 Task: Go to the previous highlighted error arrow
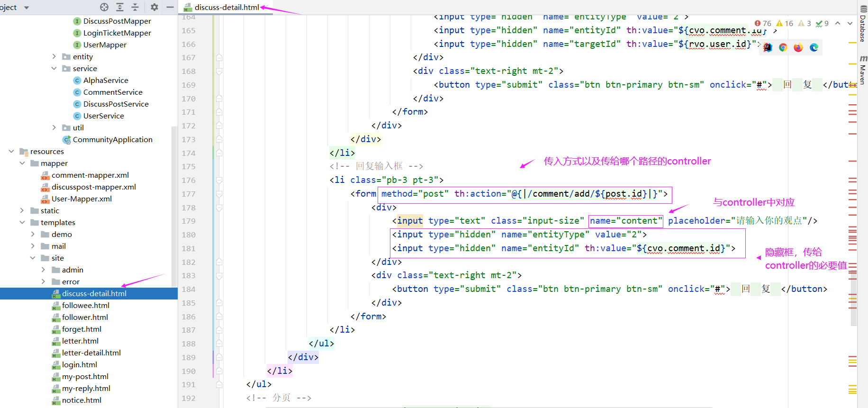(838, 23)
